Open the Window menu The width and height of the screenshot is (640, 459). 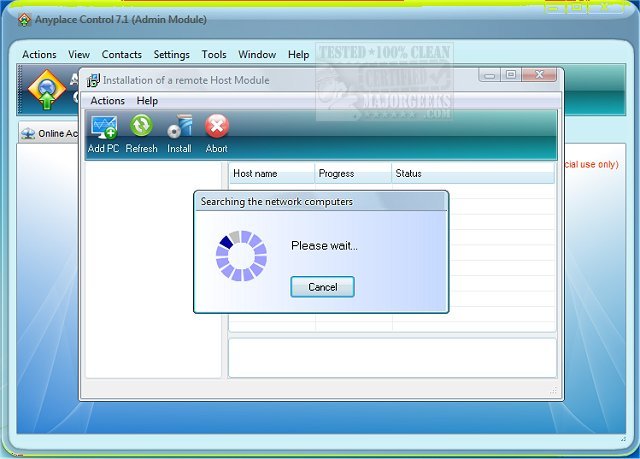click(257, 54)
